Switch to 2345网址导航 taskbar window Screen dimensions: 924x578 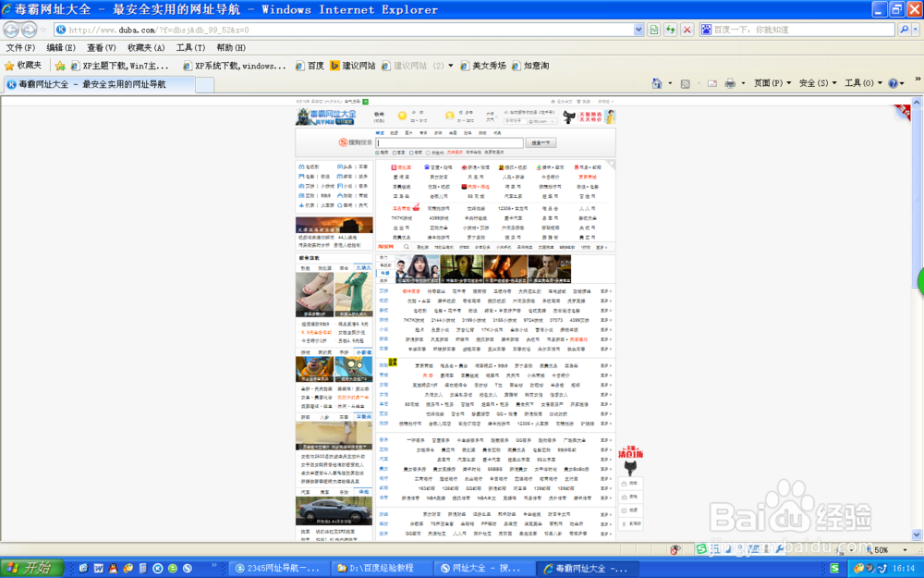(278, 568)
